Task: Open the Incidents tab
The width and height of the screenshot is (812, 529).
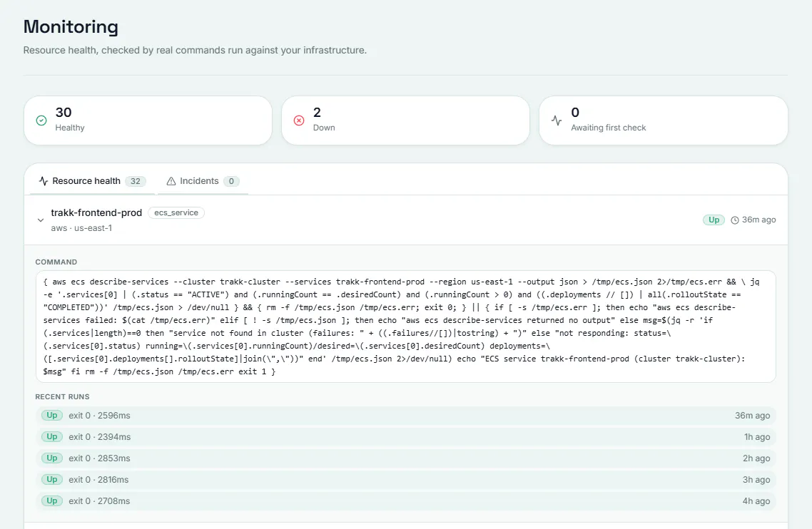Action: coord(203,181)
